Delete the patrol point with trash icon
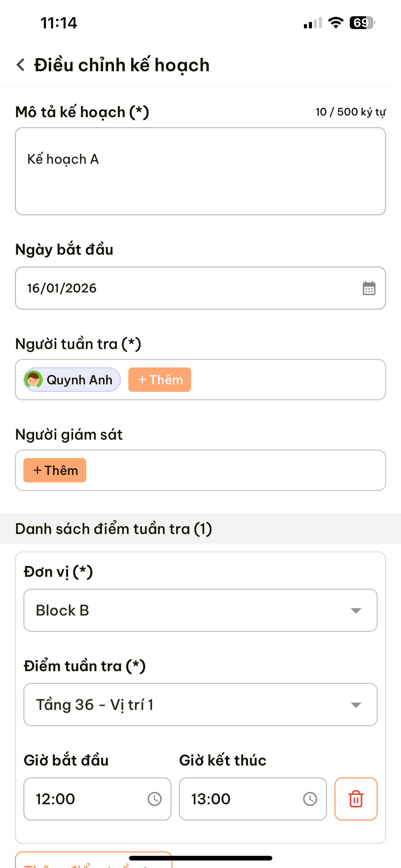The width and height of the screenshot is (401, 868). (355, 799)
